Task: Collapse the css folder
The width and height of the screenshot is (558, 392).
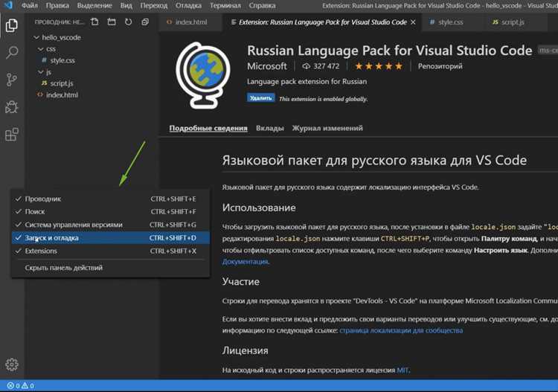Action: click(x=47, y=49)
